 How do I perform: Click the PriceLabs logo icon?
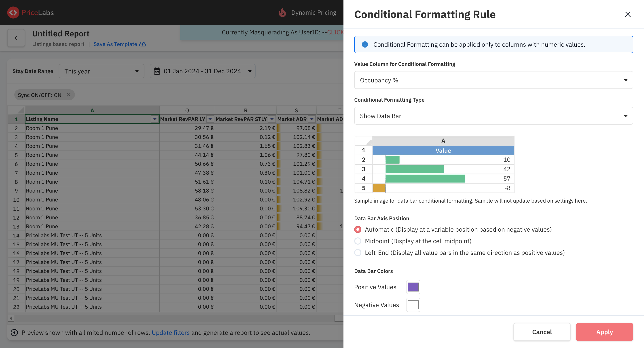click(13, 13)
